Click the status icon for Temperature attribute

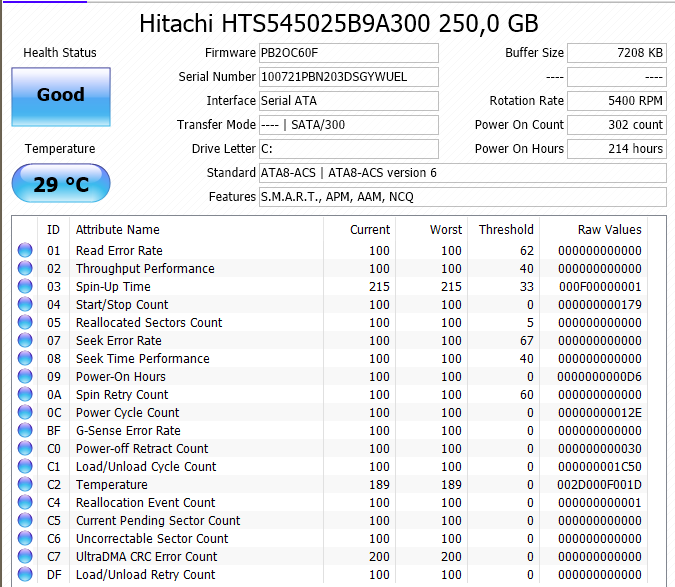(x=25, y=484)
